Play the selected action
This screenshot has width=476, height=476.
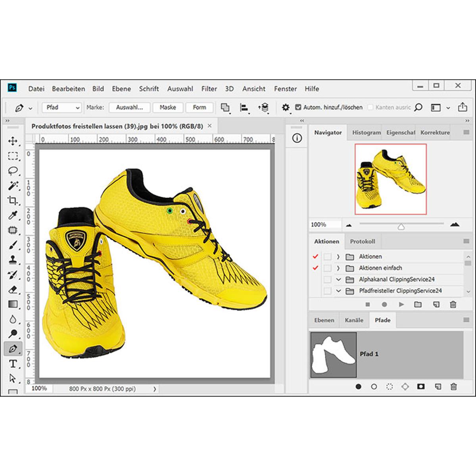[x=401, y=305]
